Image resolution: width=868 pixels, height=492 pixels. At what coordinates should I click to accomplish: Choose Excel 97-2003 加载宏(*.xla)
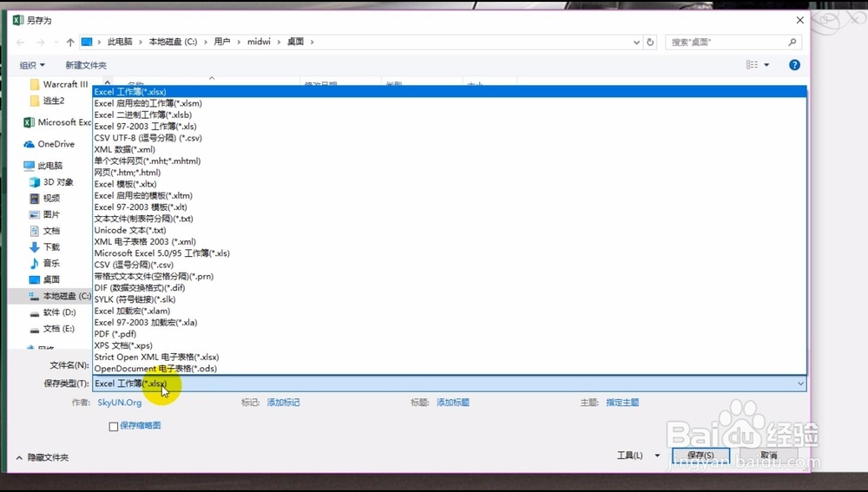[449, 323]
